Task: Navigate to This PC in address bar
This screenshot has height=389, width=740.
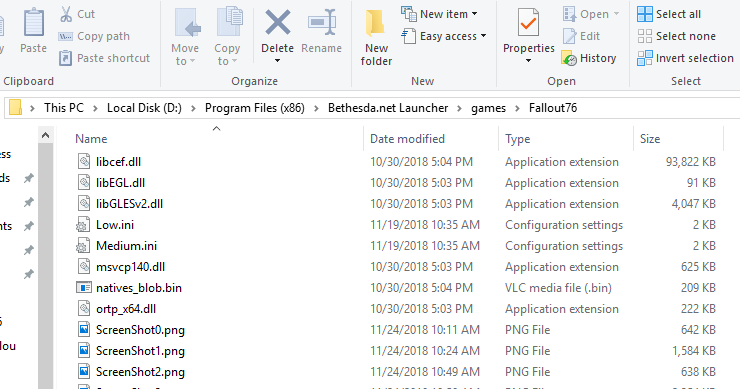Action: [64, 108]
